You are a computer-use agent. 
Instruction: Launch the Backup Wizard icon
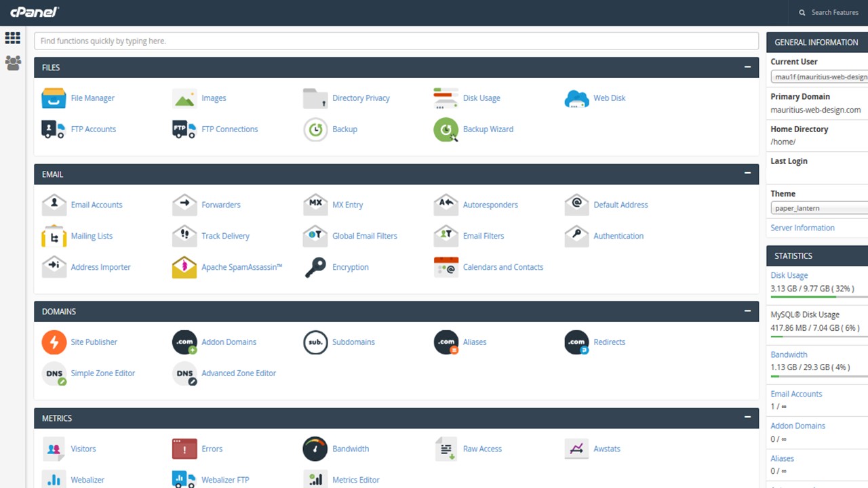pos(446,129)
